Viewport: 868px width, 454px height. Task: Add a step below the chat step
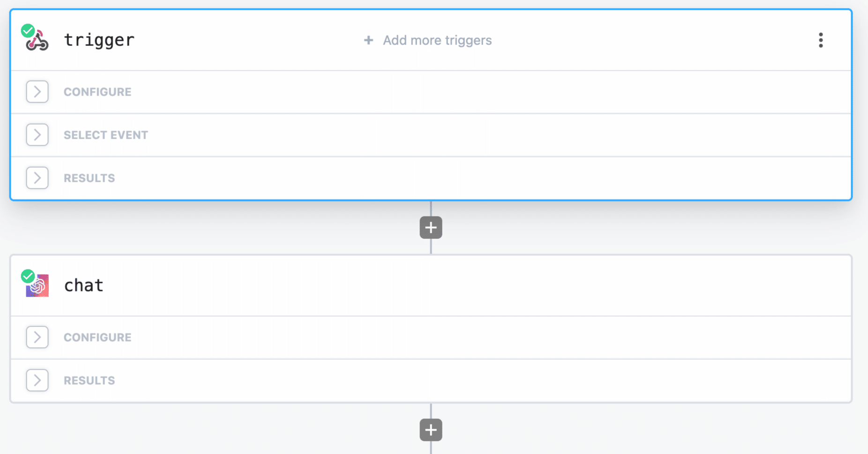tap(431, 430)
